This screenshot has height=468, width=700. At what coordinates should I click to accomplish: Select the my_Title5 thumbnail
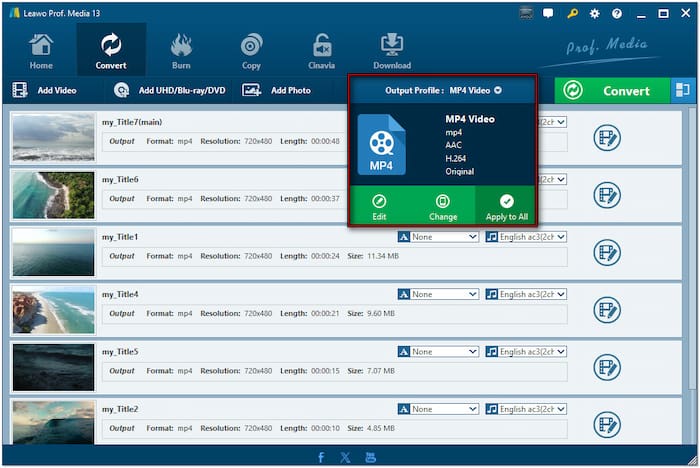click(54, 367)
